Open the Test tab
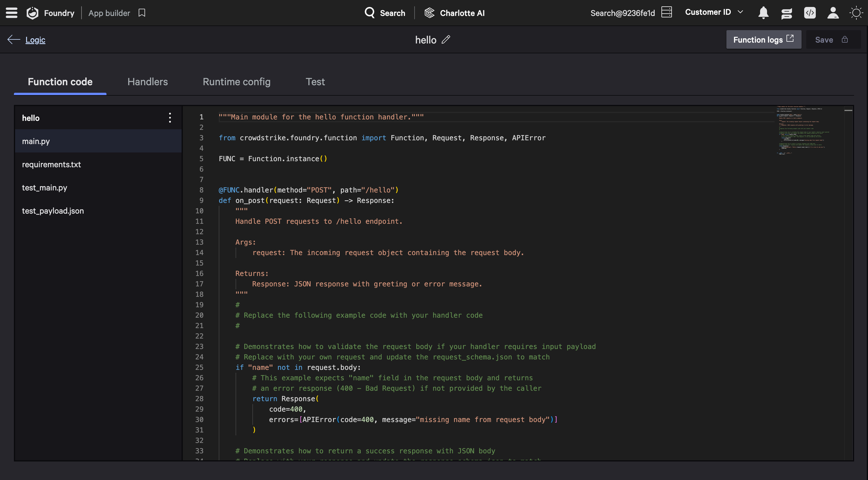 315,82
